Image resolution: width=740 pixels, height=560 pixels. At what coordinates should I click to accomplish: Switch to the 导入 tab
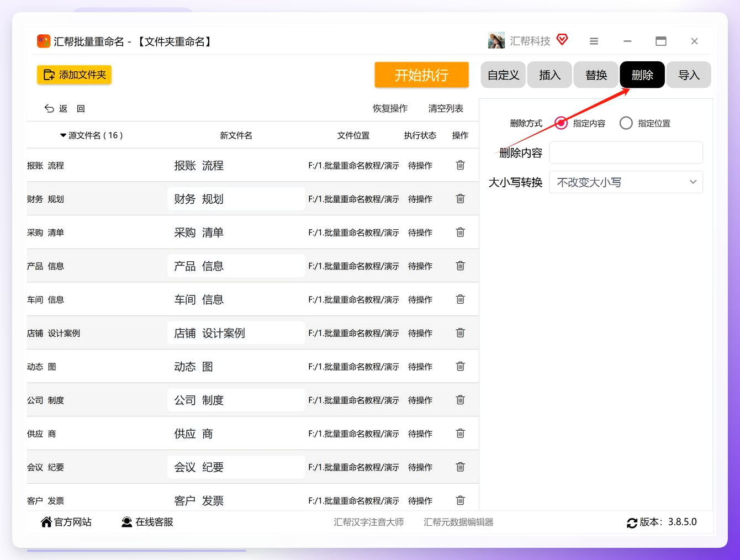689,75
